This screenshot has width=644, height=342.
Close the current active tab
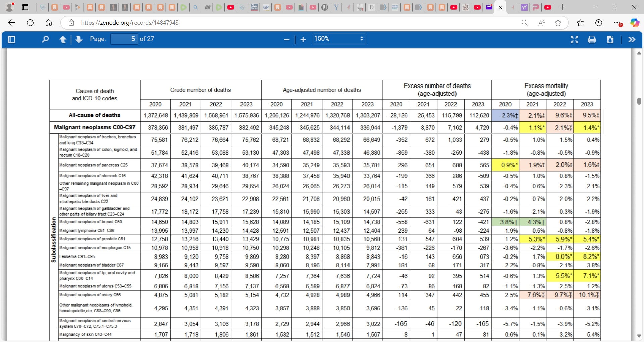[500, 7]
